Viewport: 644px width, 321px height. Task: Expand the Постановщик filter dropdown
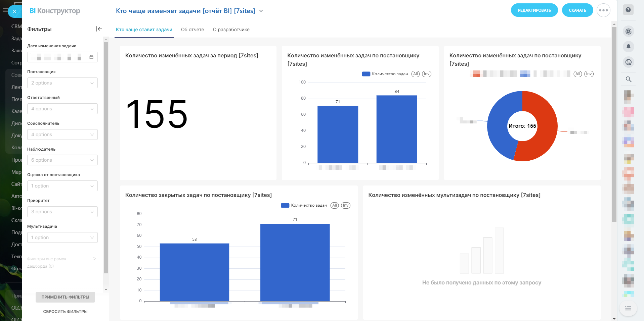62,83
